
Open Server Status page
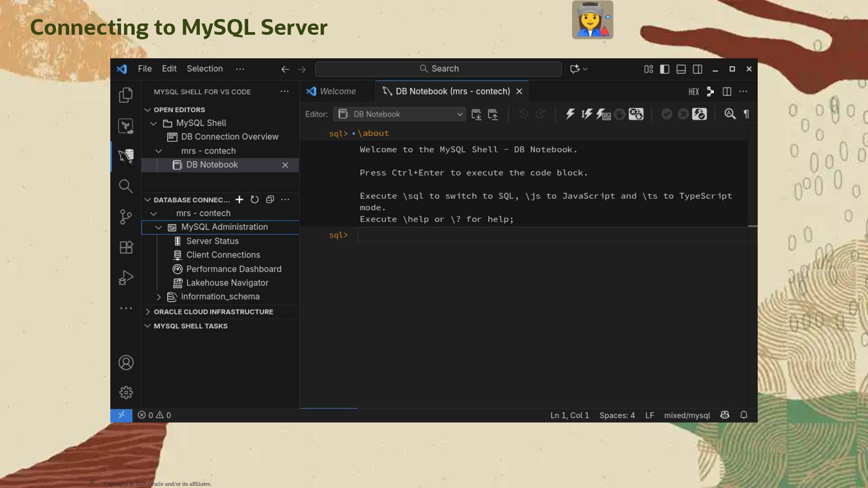[x=212, y=241]
